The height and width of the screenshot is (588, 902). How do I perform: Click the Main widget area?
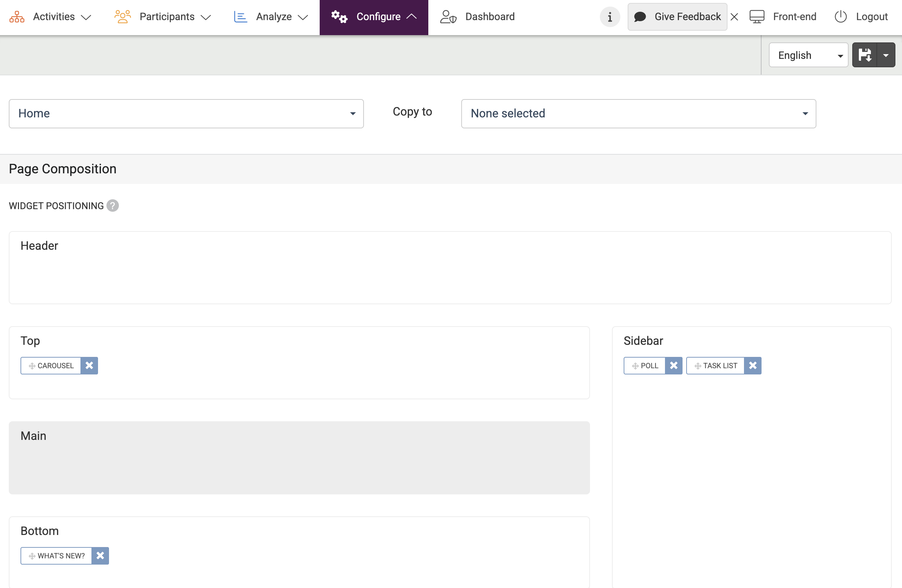[x=299, y=458]
